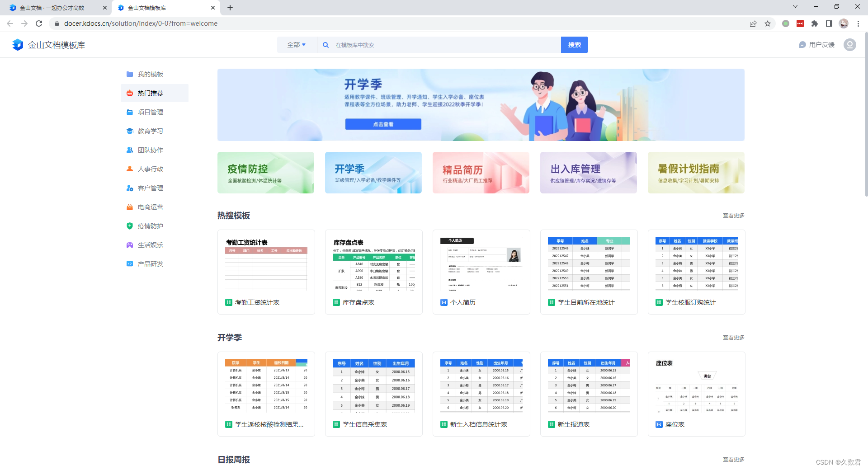Open 学生目前所在地统计 template preview
Screen dimensions: 868x470
coord(589,263)
